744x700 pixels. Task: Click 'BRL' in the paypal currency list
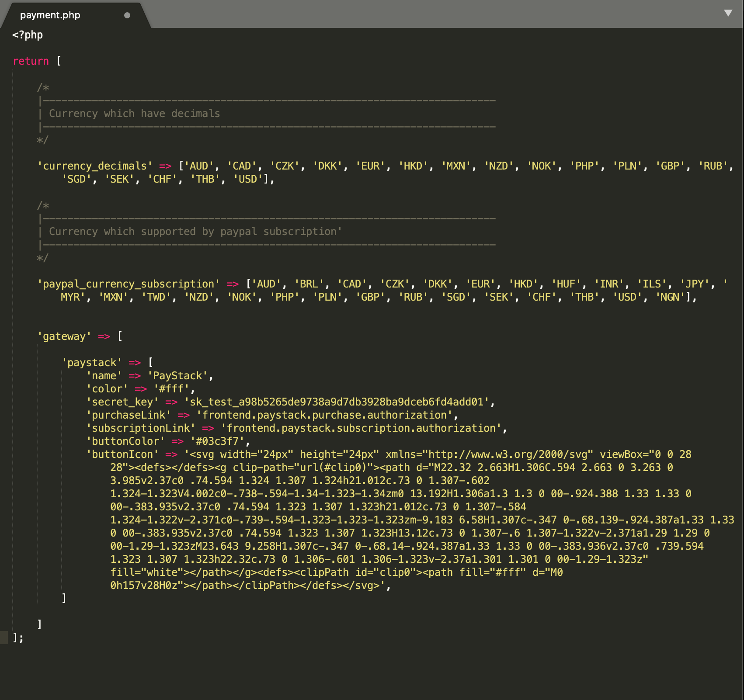309,284
